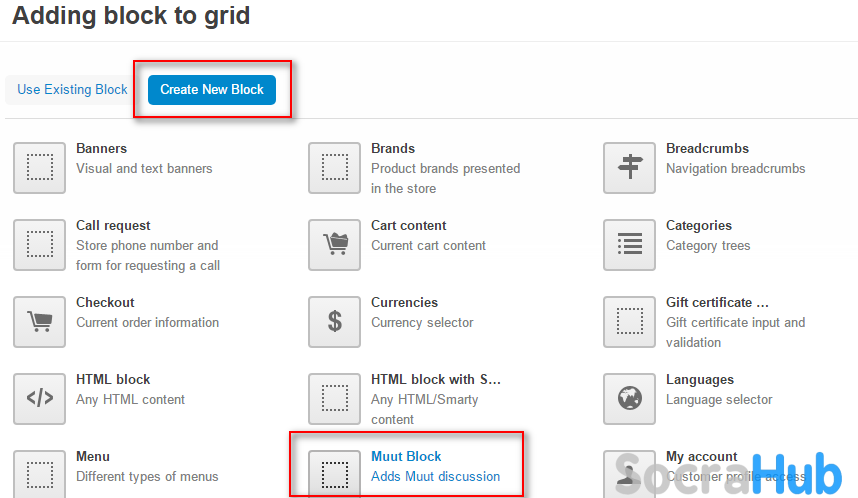This screenshot has height=498, width=858.
Task: Switch to Use Existing Block tab
Action: [x=72, y=89]
